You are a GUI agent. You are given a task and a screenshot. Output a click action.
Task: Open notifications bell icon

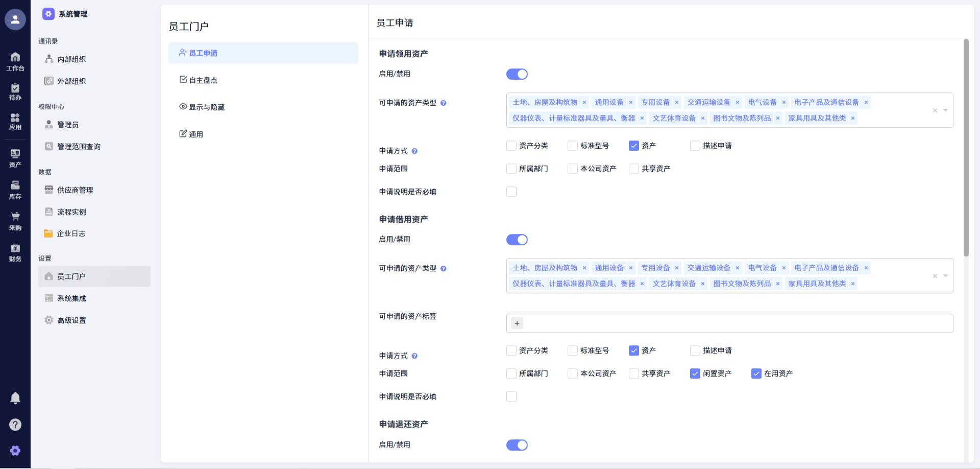pos(15,398)
